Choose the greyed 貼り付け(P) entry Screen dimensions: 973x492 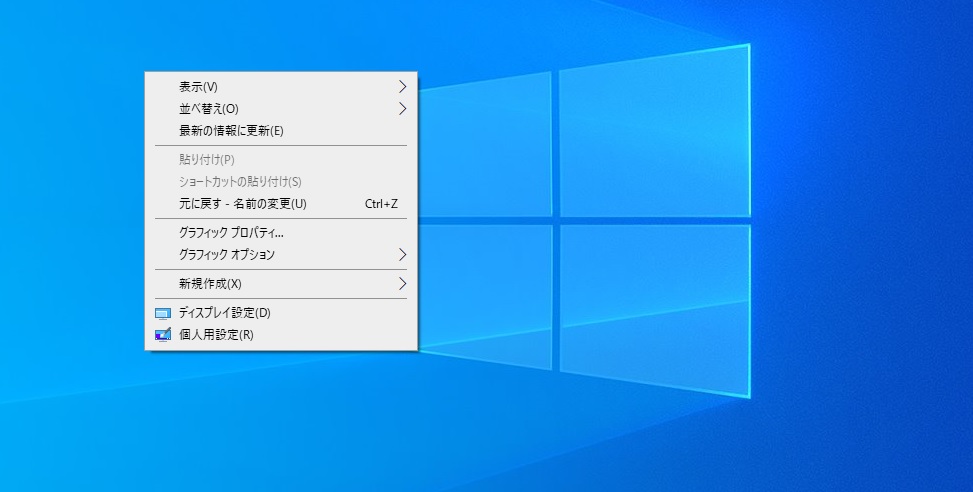coord(281,160)
